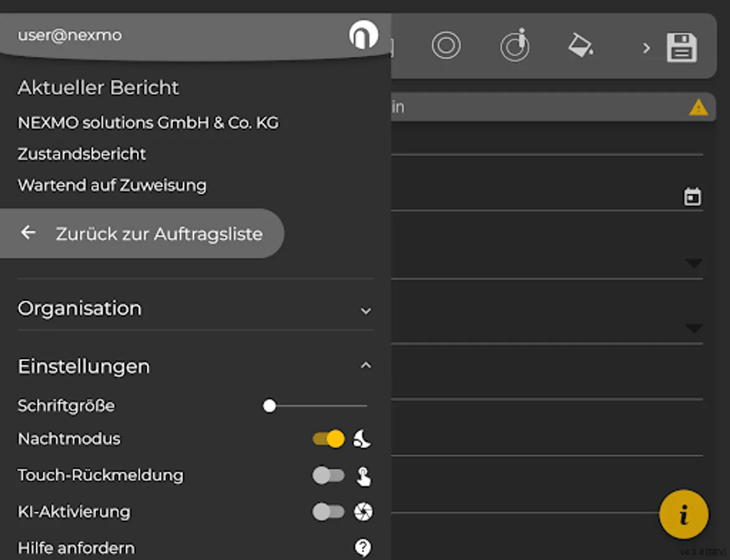Click the concentric circles toolbar icon
The image size is (730, 560).
coord(446,46)
